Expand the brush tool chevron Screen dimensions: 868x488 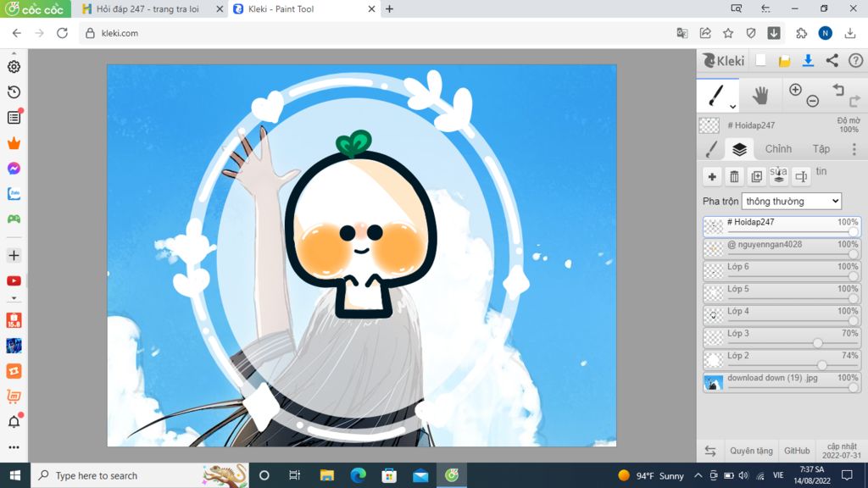tap(732, 106)
